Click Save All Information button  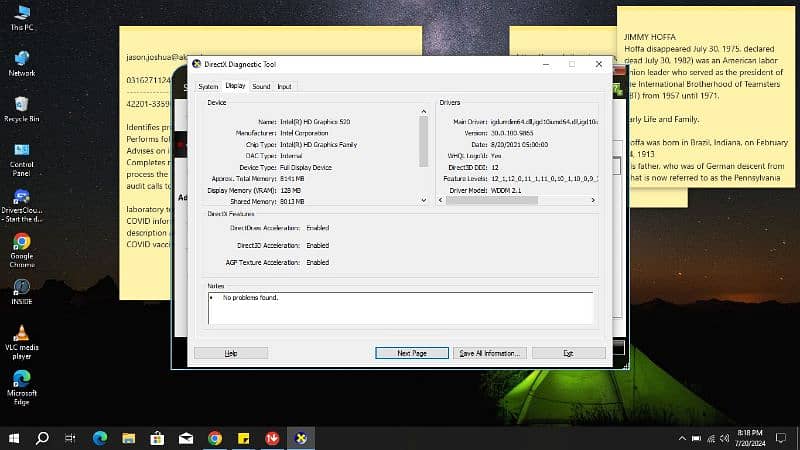click(489, 353)
